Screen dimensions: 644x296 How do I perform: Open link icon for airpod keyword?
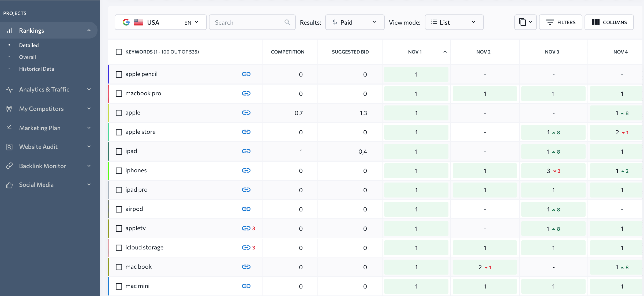tap(246, 209)
